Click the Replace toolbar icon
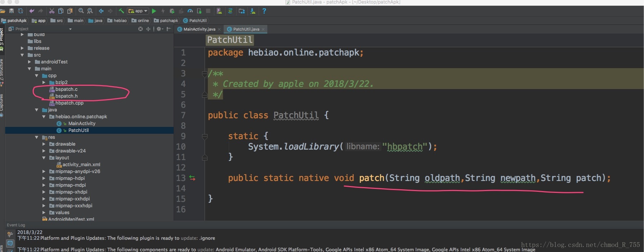Screen dimensions: 644x252 click(x=90, y=11)
